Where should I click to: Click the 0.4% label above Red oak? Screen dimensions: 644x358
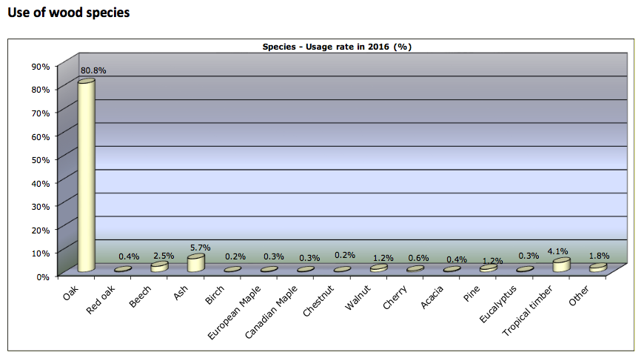tap(129, 257)
